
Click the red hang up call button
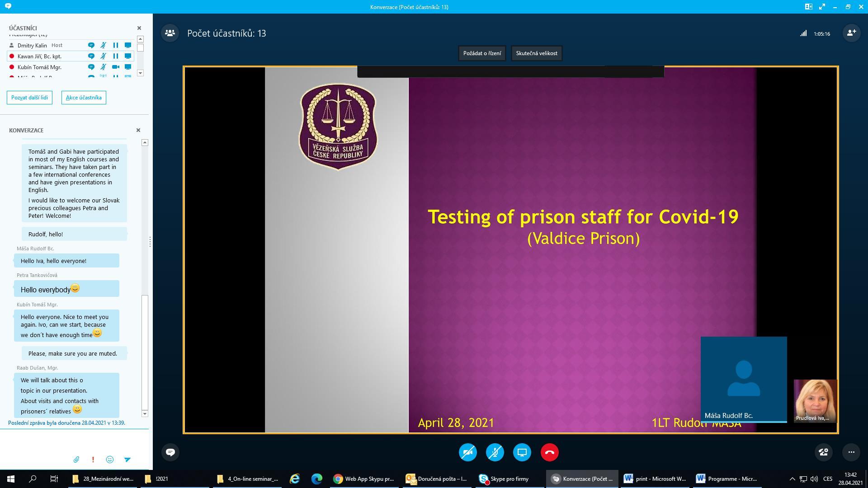(549, 452)
